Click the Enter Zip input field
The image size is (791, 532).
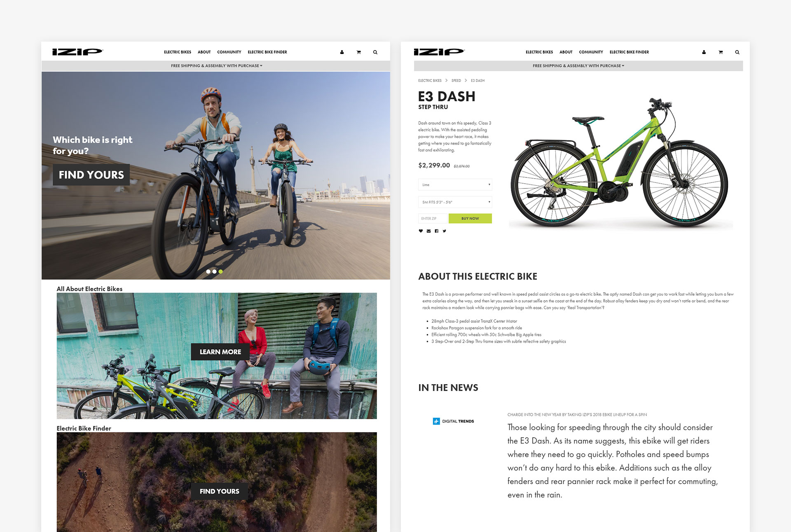click(433, 219)
